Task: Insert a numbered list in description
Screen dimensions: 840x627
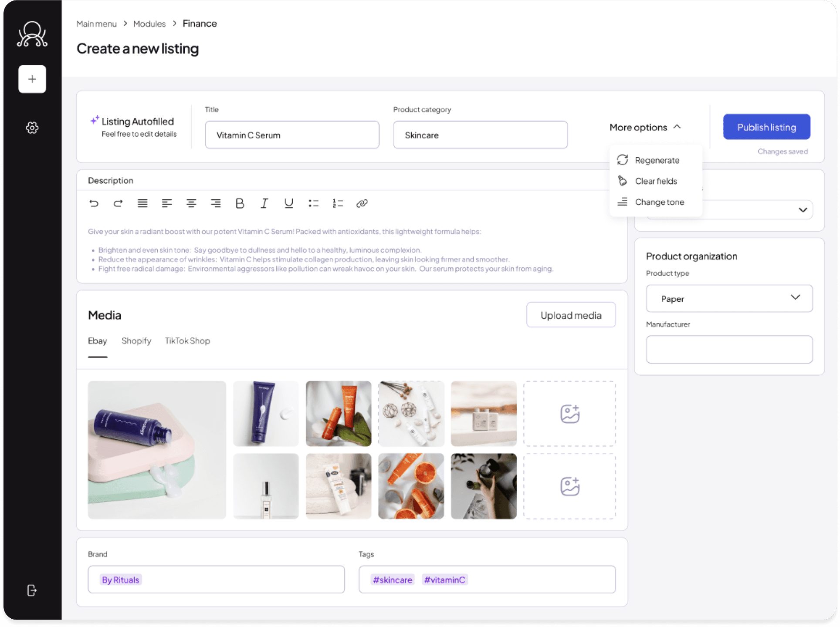Action: tap(338, 203)
